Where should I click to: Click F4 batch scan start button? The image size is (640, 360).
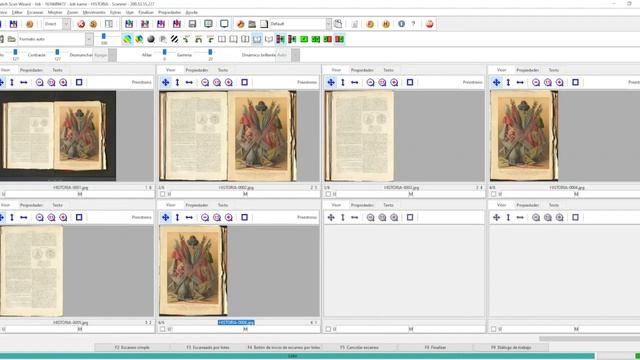click(284, 347)
